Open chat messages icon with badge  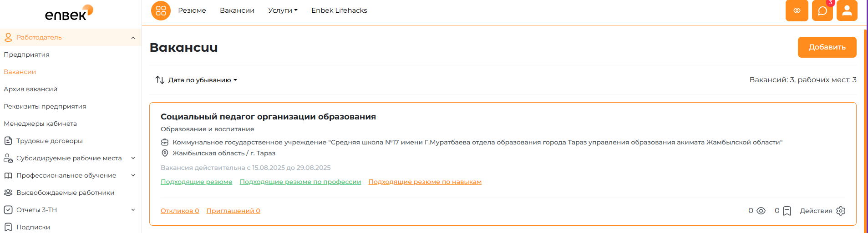[x=822, y=10]
